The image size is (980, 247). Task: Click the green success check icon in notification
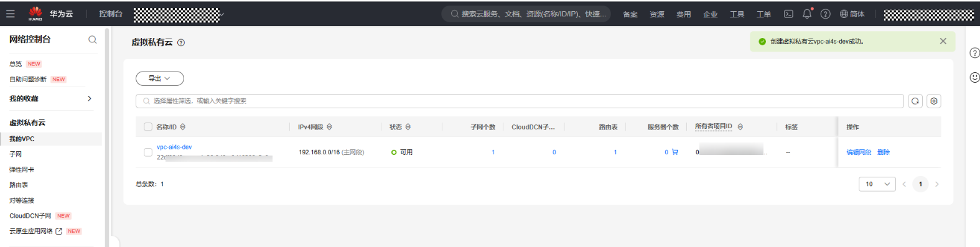coord(762,42)
